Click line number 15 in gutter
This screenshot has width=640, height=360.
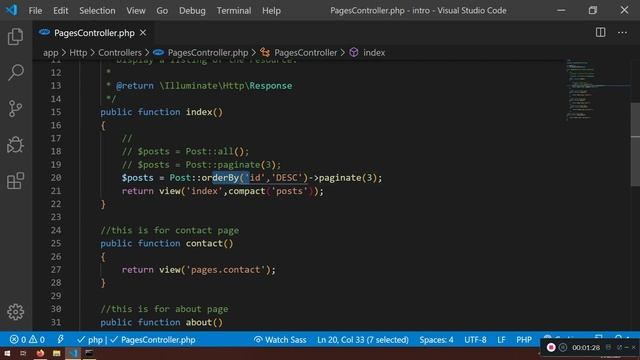(56, 112)
